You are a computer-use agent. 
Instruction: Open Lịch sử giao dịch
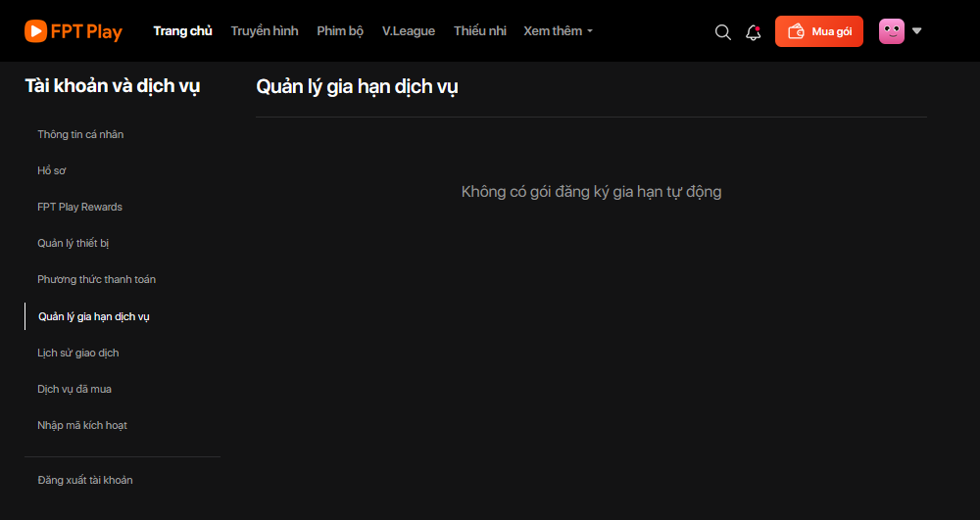pyautogui.click(x=78, y=353)
